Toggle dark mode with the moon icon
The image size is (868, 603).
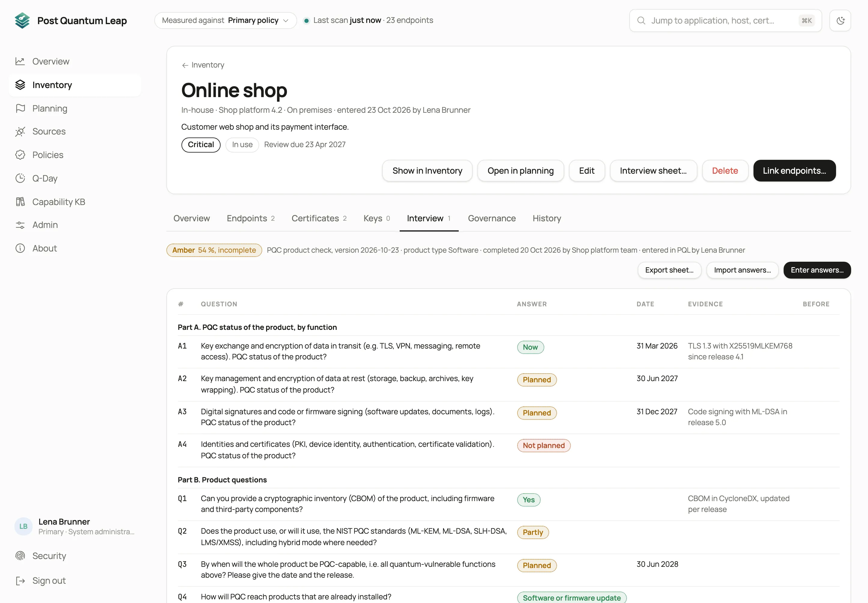pos(841,21)
